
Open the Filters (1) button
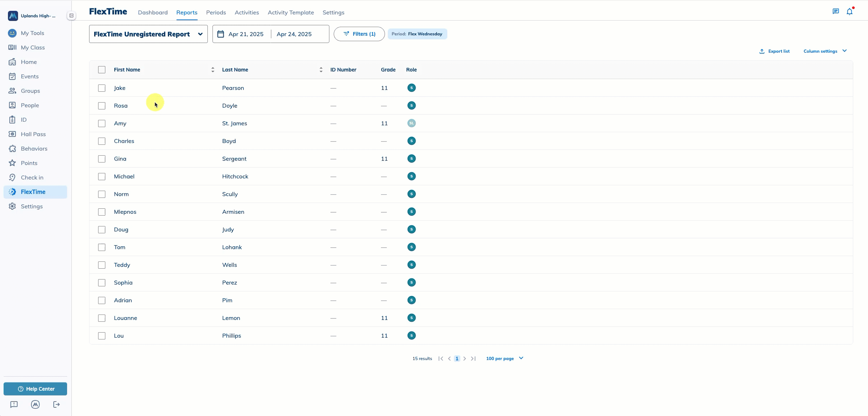click(x=359, y=34)
